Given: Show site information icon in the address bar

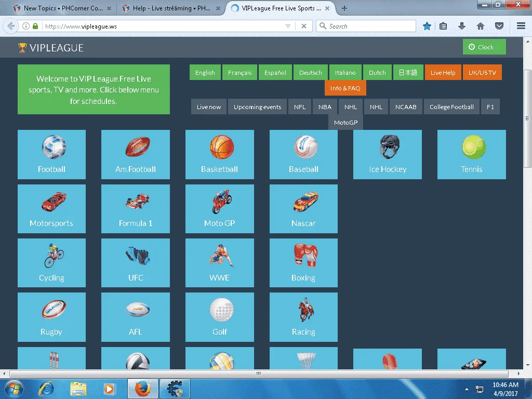Looking at the screenshot, I should pos(26,26).
